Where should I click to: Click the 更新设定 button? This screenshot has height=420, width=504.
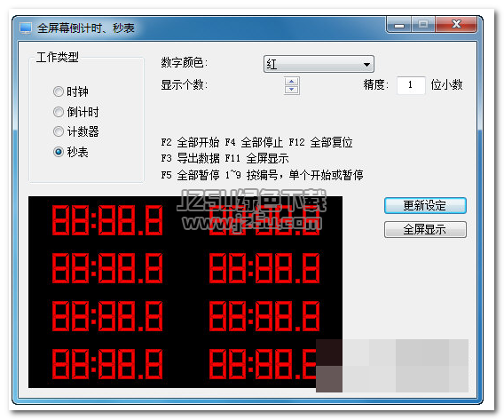[425, 205]
